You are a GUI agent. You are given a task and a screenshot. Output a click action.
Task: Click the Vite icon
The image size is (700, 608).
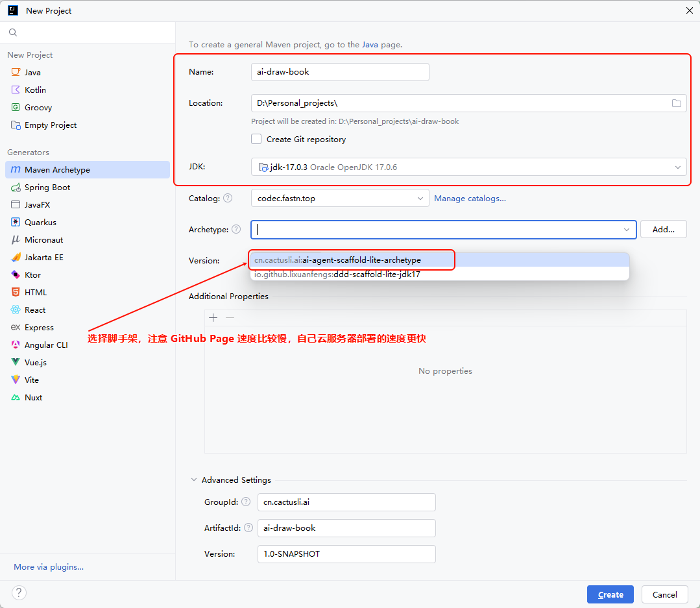pyautogui.click(x=16, y=380)
